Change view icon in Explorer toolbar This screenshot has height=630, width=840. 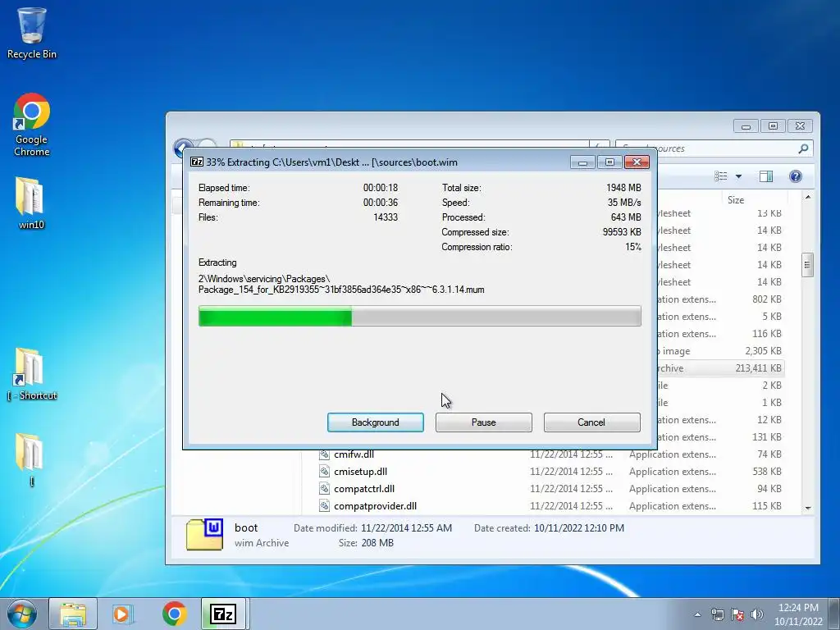(721, 176)
